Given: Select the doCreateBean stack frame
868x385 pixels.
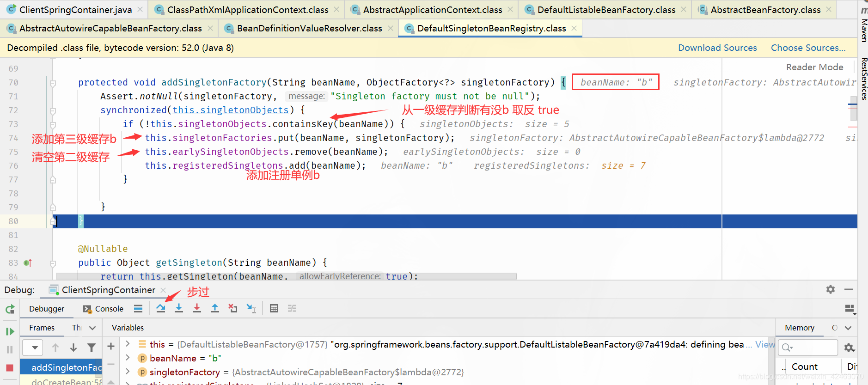Looking at the screenshot, I should [61, 381].
